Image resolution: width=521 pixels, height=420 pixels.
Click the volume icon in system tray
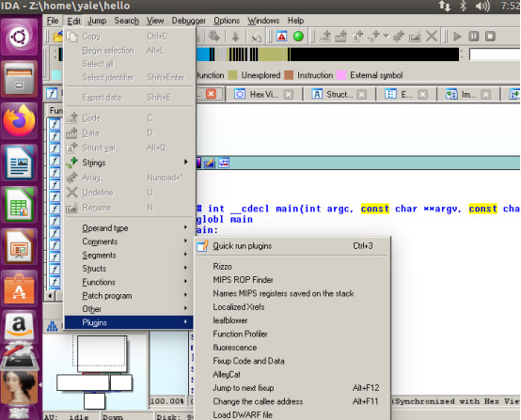click(x=482, y=6)
